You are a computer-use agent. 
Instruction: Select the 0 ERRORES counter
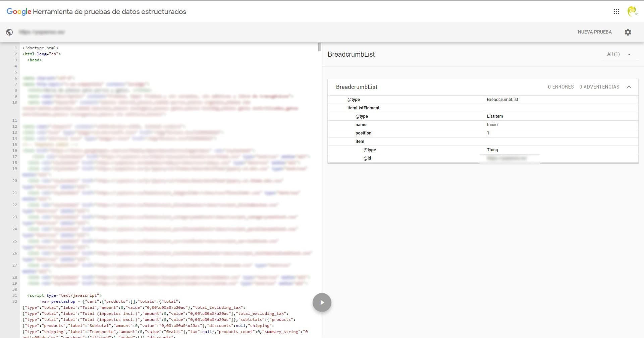pyautogui.click(x=560, y=87)
